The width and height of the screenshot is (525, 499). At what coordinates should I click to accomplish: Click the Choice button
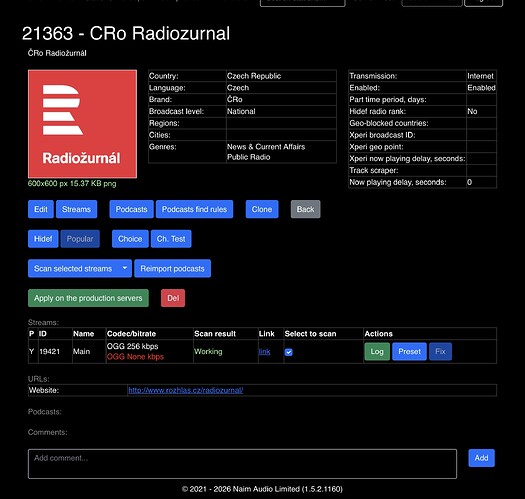[x=130, y=239]
